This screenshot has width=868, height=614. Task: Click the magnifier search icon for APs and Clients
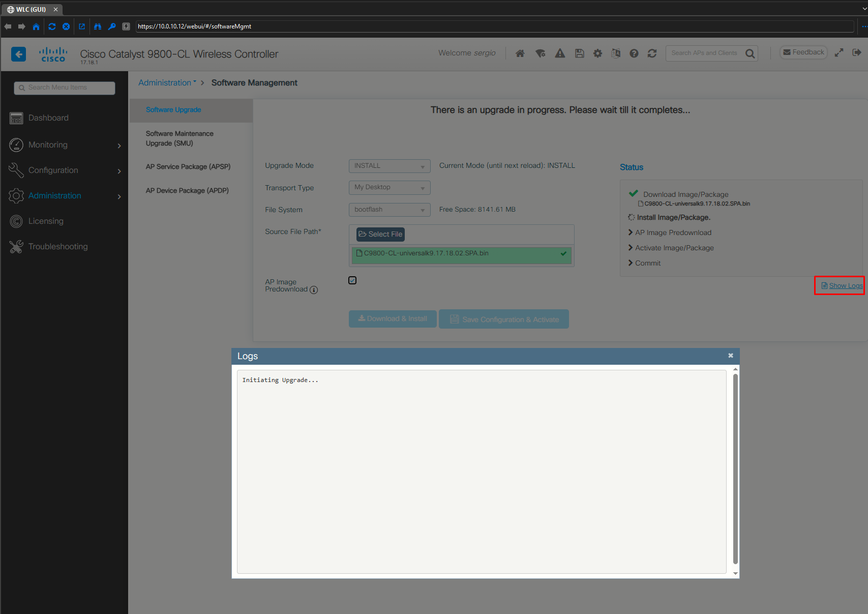[x=750, y=53]
